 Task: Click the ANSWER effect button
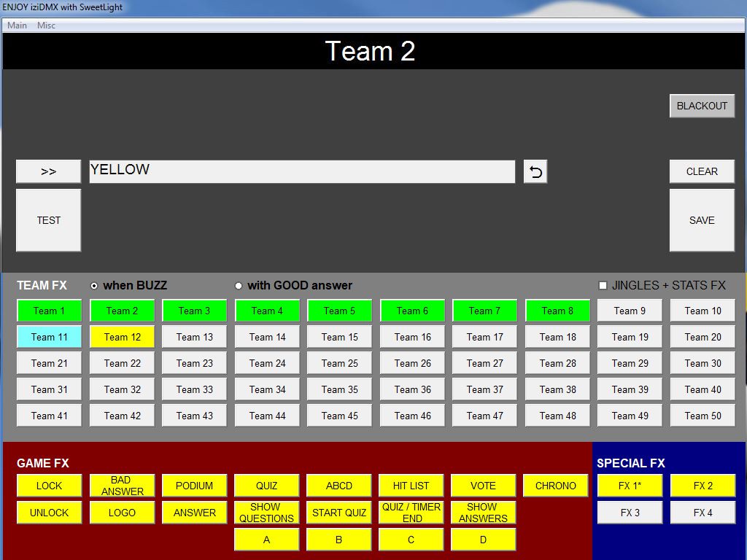tap(194, 513)
